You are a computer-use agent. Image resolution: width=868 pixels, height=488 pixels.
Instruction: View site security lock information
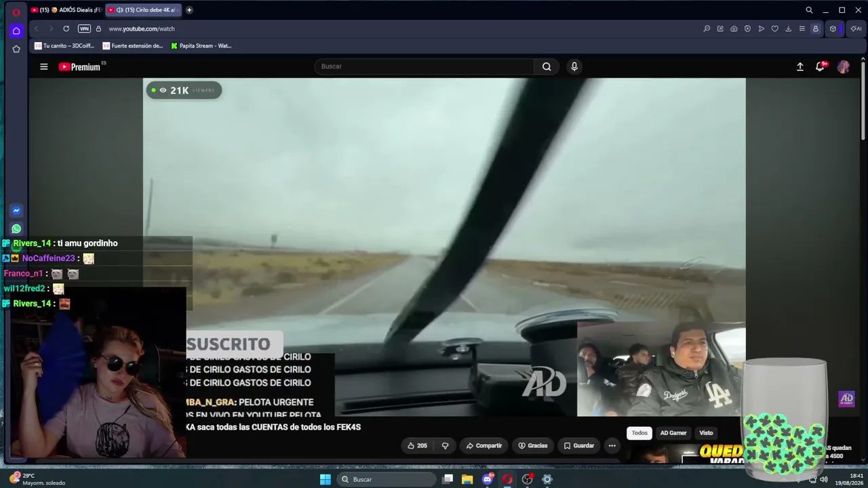point(98,28)
